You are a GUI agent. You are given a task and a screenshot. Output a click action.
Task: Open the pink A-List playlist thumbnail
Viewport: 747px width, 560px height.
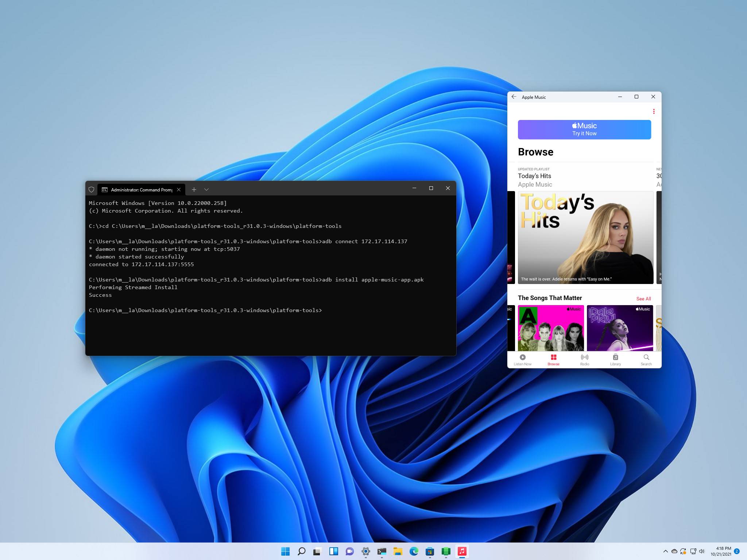coord(551,328)
